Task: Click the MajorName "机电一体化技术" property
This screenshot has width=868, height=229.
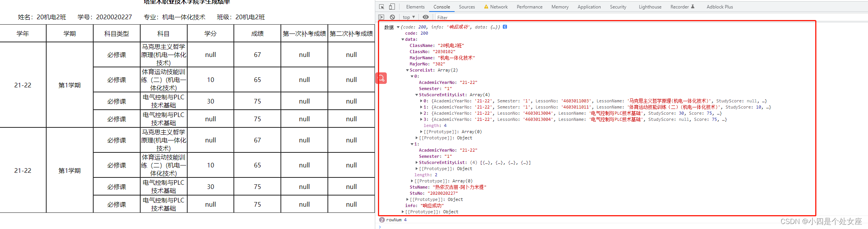Action: pyautogui.click(x=442, y=58)
